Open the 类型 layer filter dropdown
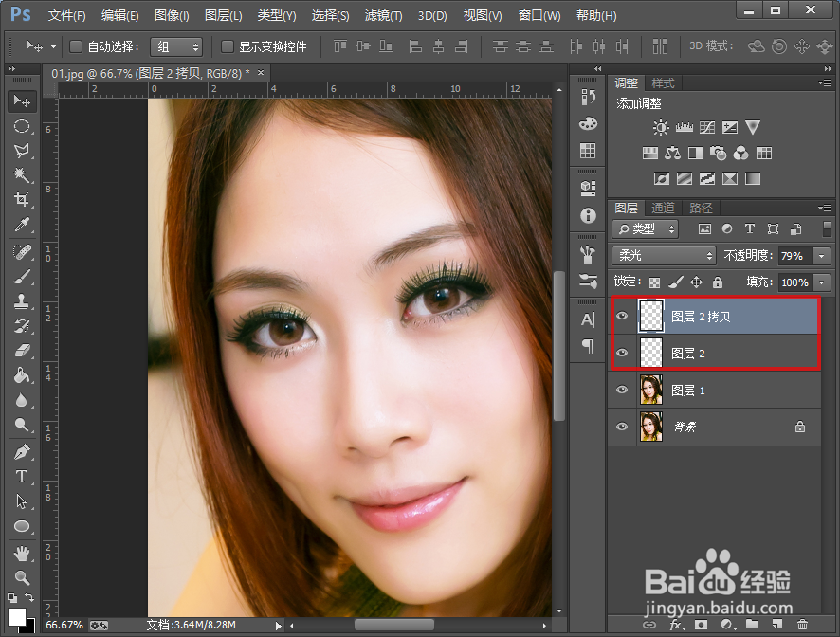Image resolution: width=840 pixels, height=637 pixels. [646, 229]
